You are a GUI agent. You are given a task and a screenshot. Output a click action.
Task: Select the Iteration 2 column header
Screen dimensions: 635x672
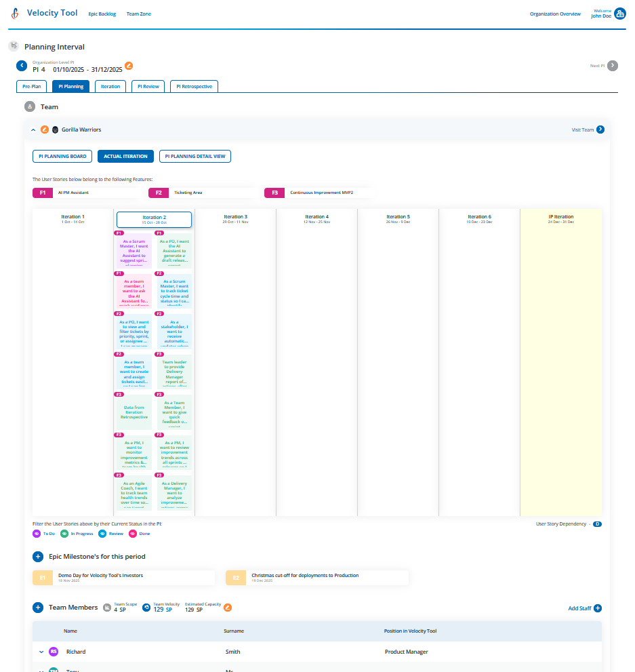[x=153, y=220]
